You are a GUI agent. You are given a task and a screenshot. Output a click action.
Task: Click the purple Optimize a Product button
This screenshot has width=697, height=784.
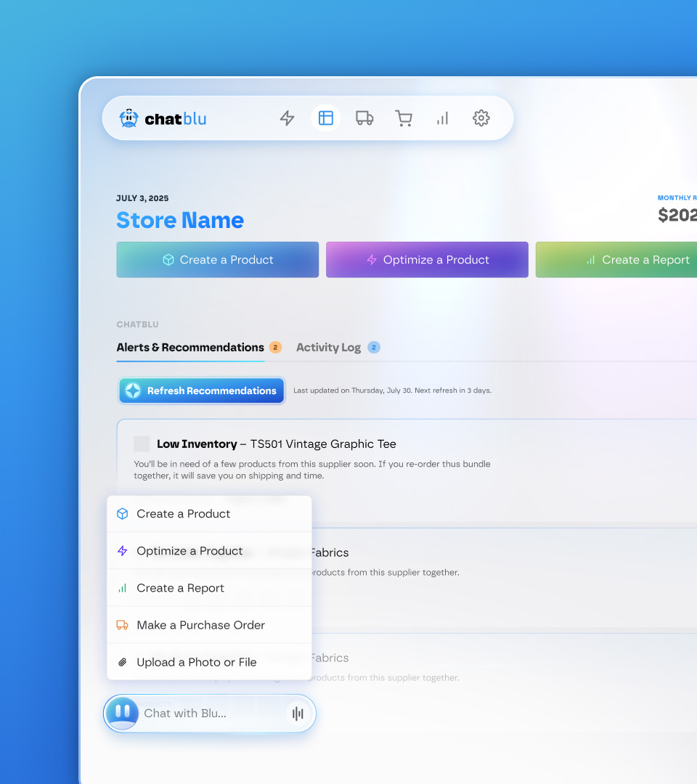tap(427, 260)
